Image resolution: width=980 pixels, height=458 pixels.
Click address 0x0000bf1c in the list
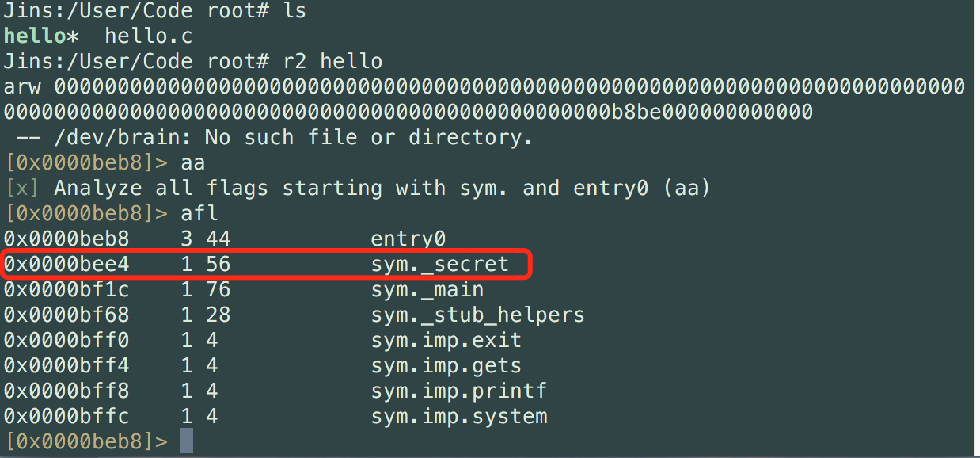tap(66, 289)
